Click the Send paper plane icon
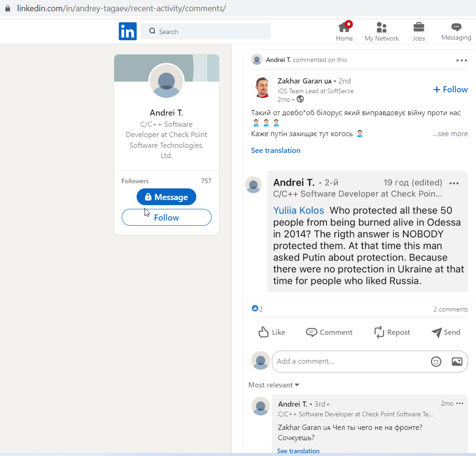 (436, 332)
